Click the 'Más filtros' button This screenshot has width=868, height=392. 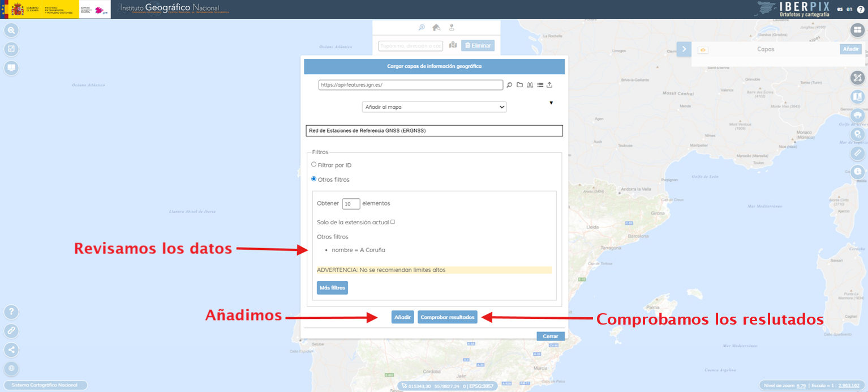click(x=332, y=288)
